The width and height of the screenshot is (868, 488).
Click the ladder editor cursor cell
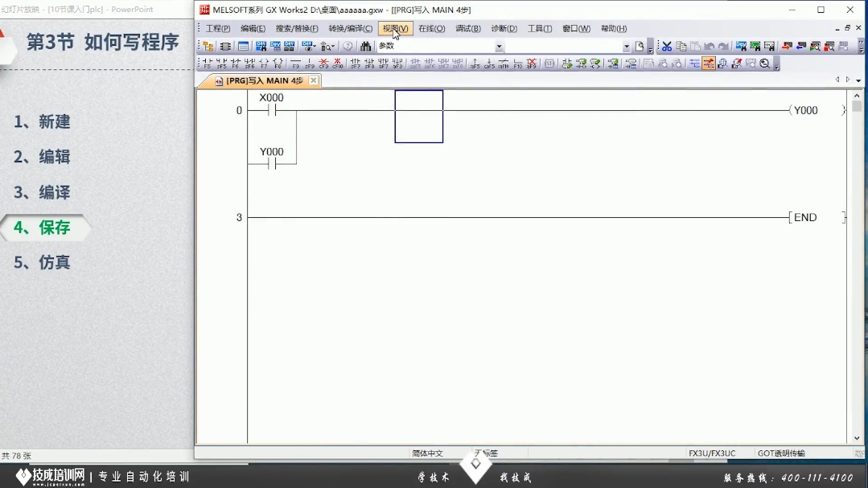(x=419, y=117)
